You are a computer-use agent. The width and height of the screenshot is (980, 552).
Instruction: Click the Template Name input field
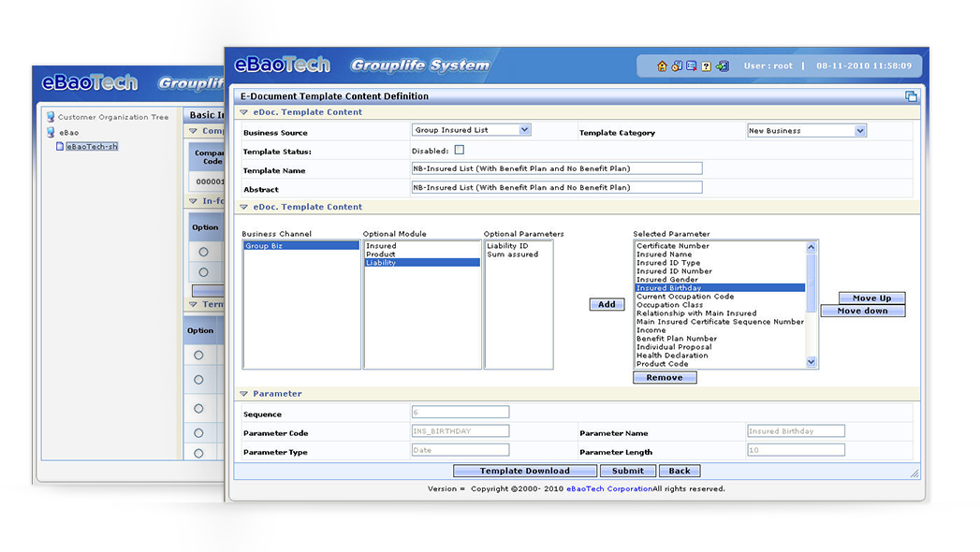(x=557, y=168)
